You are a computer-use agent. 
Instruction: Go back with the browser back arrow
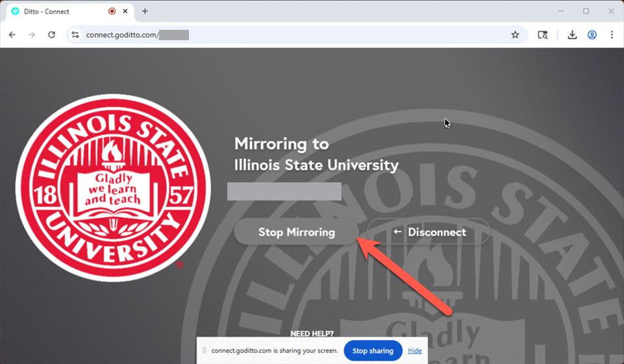[12, 35]
